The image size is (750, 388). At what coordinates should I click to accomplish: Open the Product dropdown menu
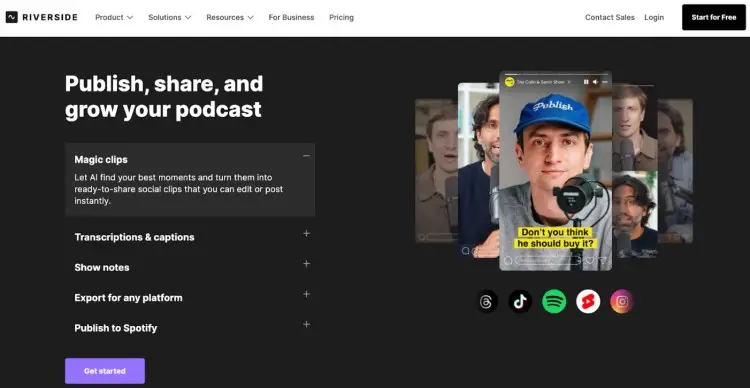pos(114,17)
